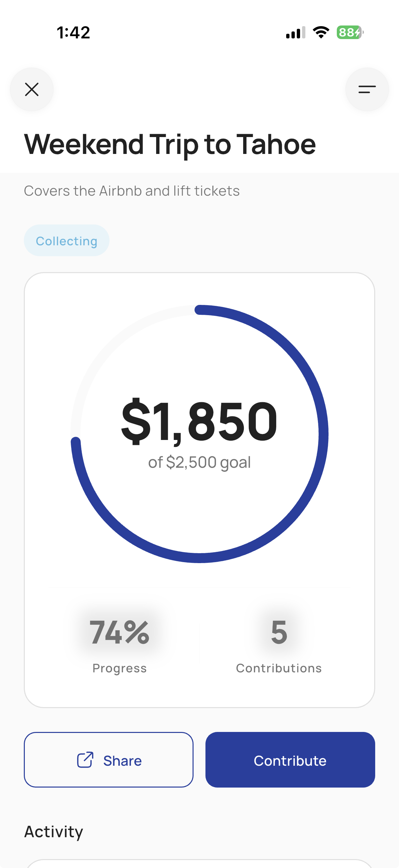
Task: Tap the Activity section heading
Action: (x=54, y=831)
